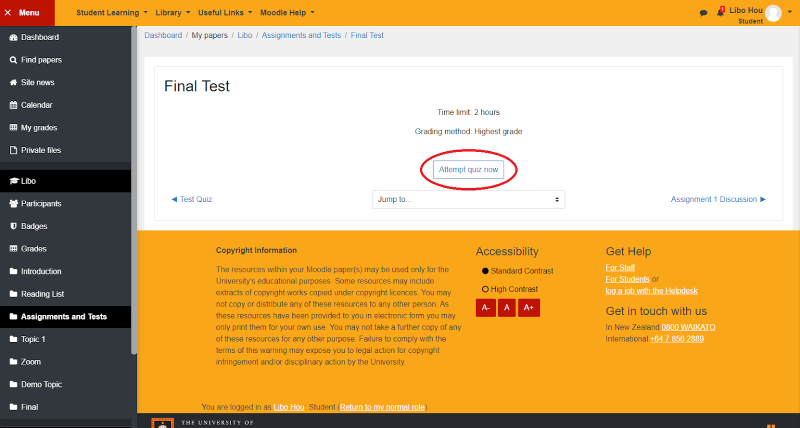Click the Dashboard icon in sidebar

click(x=13, y=37)
